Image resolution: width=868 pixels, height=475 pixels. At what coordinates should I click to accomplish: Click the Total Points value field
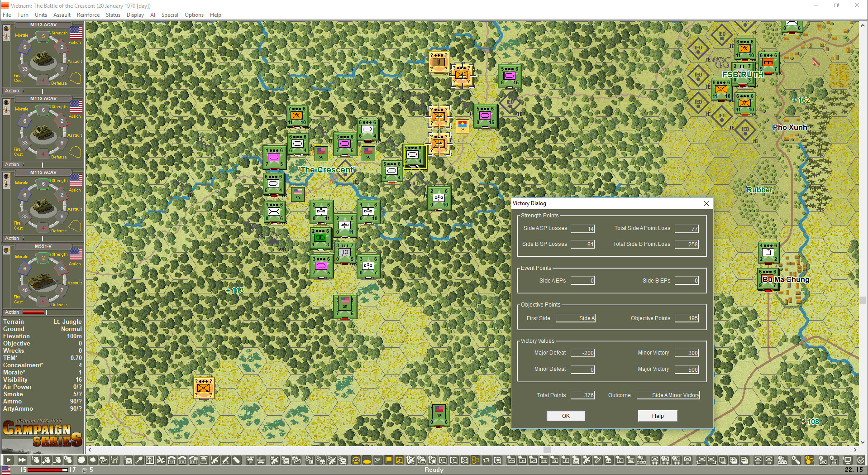(582, 395)
